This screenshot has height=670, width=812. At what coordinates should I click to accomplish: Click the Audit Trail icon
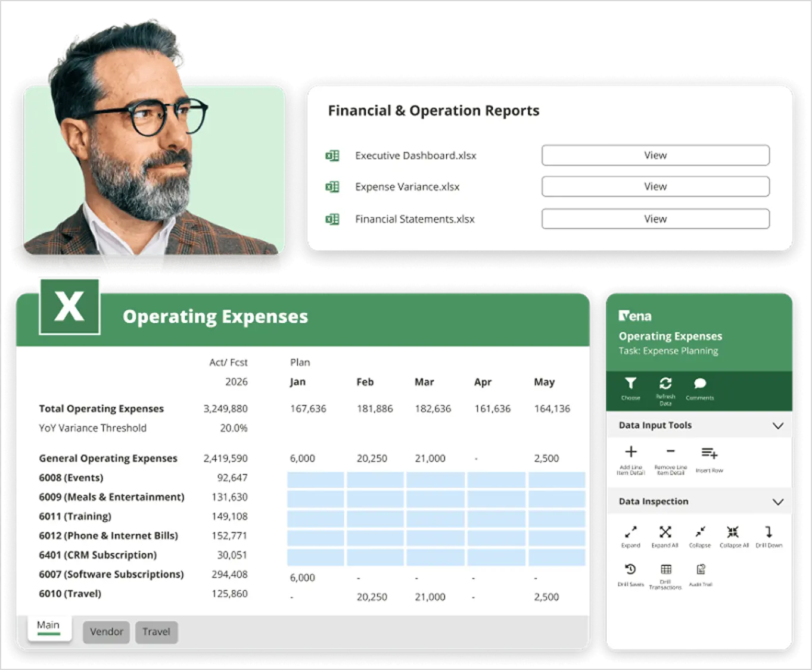click(x=701, y=569)
